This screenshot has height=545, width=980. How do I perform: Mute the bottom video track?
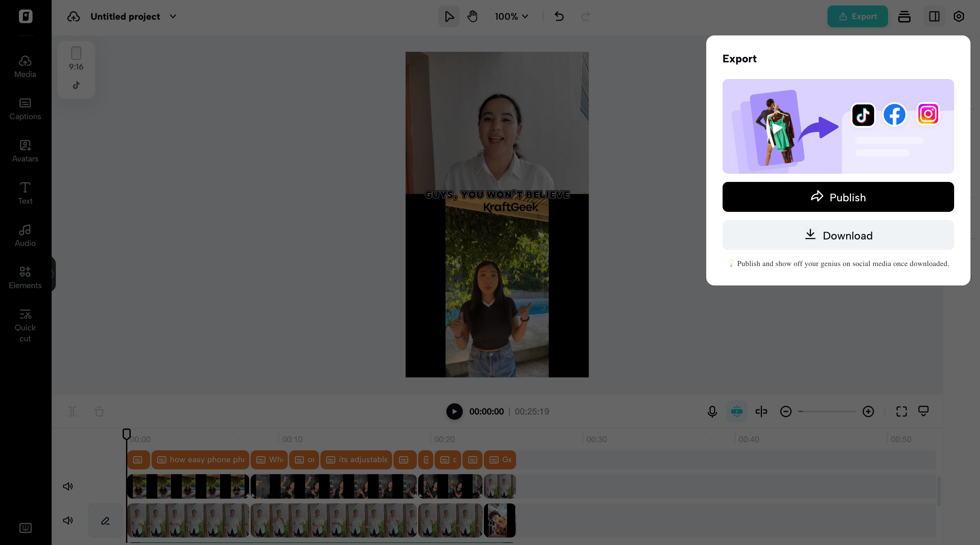[x=68, y=521]
